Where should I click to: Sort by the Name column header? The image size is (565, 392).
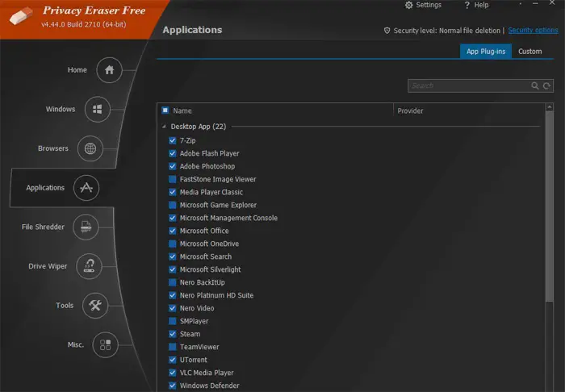(182, 111)
